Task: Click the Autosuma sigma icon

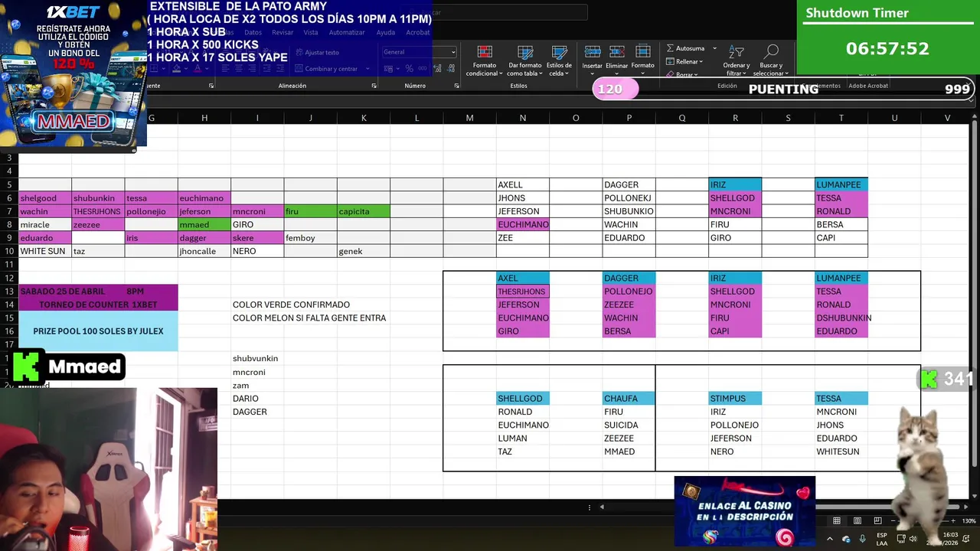Action: (670, 48)
